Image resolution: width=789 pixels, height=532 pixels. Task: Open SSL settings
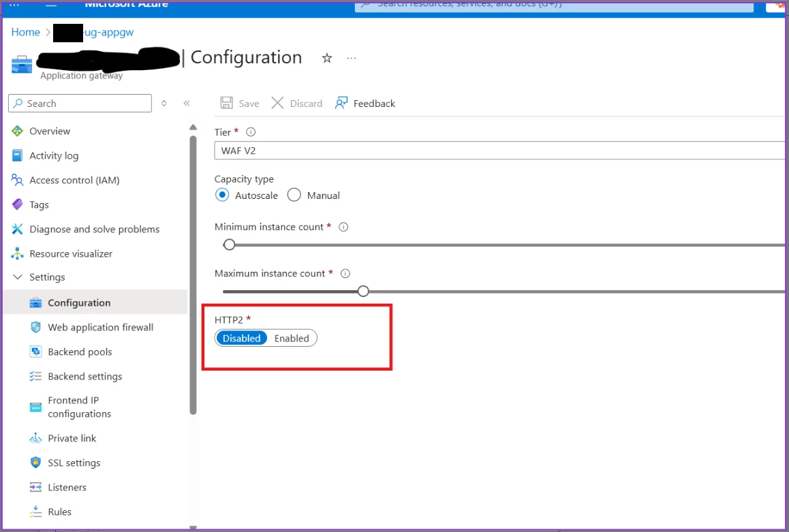(x=74, y=463)
